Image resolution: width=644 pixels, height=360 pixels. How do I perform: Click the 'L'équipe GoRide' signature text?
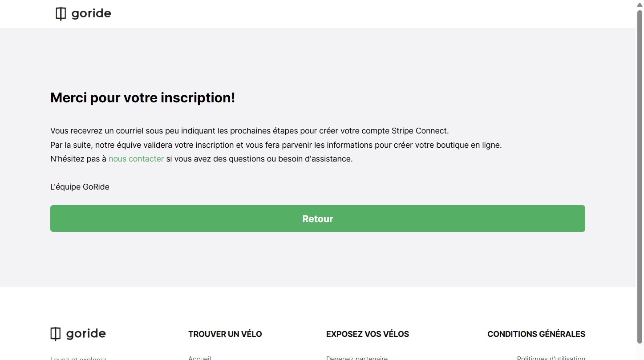click(x=80, y=187)
